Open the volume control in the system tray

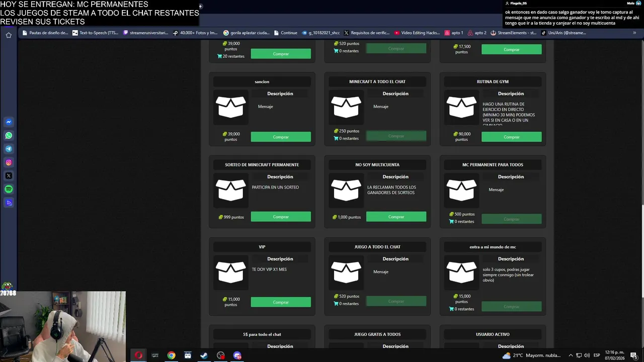point(587,355)
